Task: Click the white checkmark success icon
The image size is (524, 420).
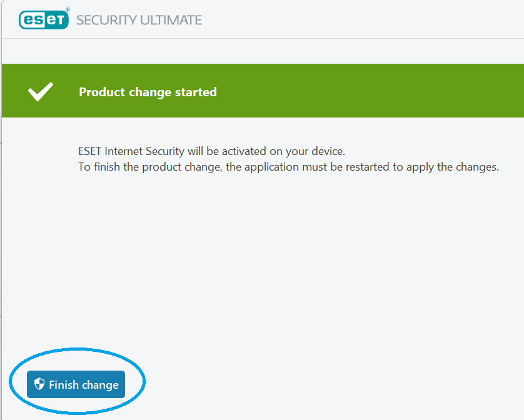Action: [41, 92]
